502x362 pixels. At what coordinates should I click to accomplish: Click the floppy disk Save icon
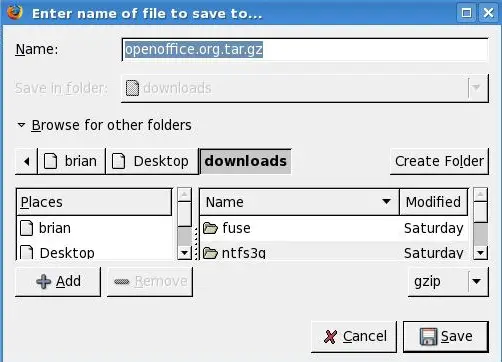coord(428,337)
